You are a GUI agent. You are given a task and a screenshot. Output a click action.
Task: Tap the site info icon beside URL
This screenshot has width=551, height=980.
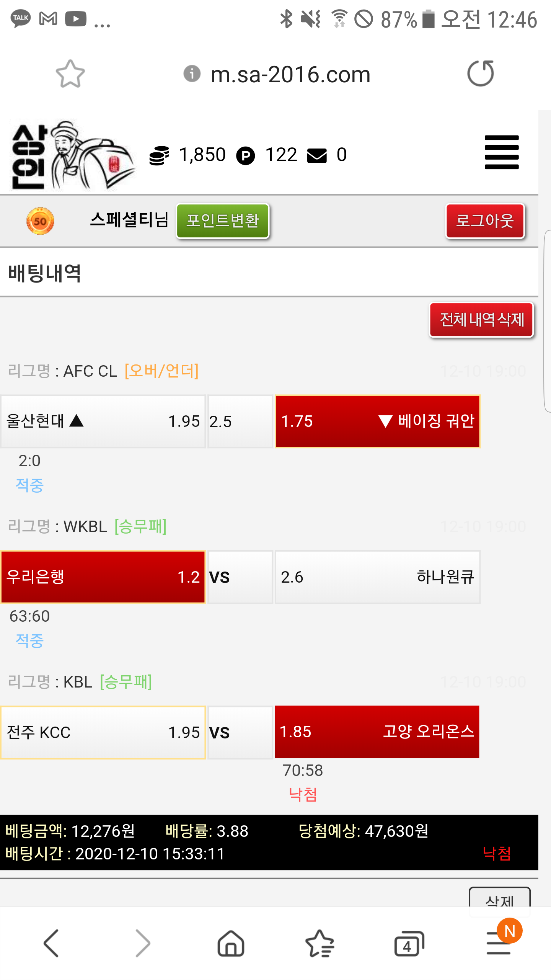click(x=192, y=73)
